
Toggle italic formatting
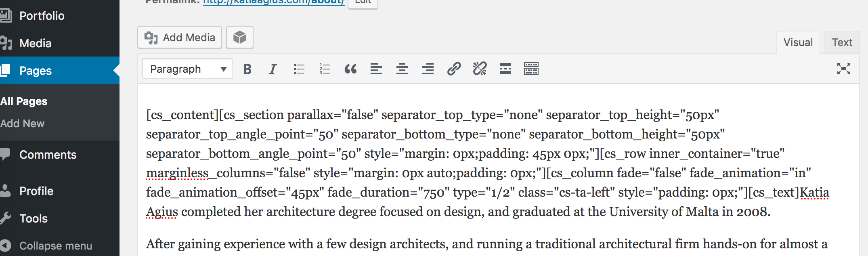pyautogui.click(x=273, y=69)
